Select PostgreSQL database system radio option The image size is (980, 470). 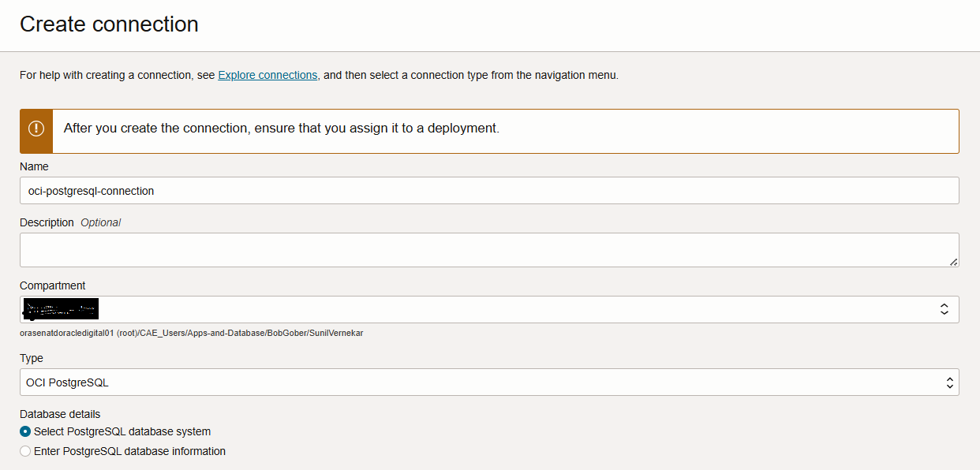(x=26, y=431)
